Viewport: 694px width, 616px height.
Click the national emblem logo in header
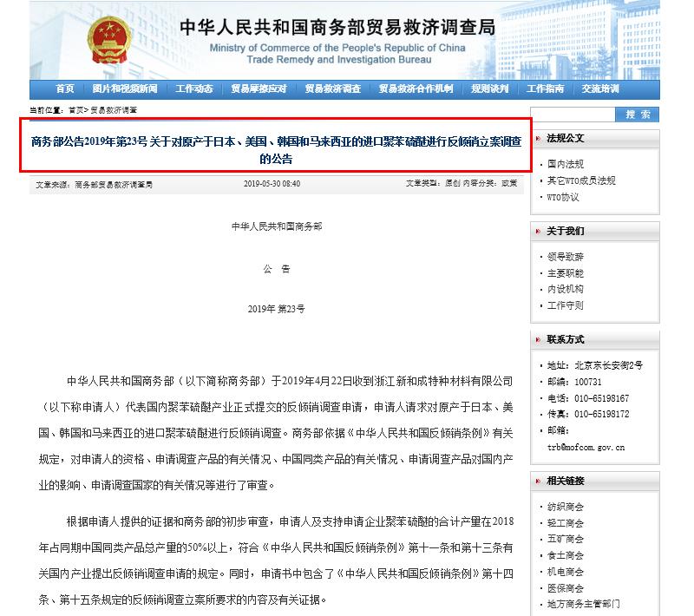click(109, 41)
